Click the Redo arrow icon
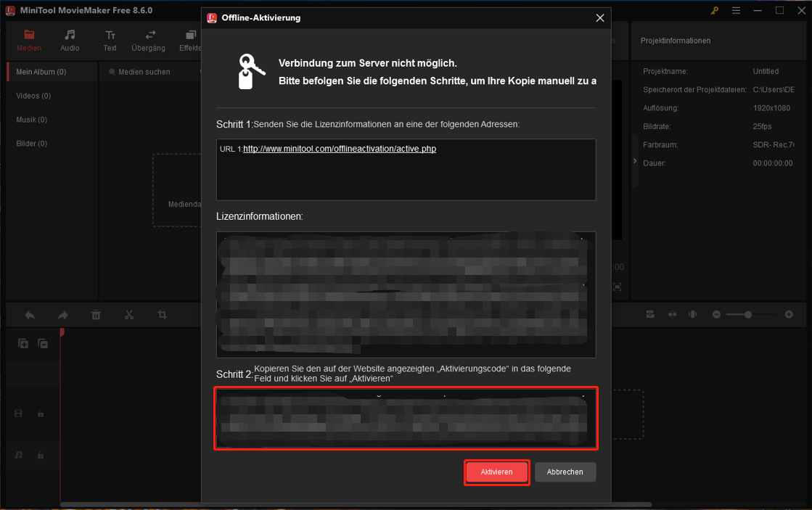 coord(62,314)
